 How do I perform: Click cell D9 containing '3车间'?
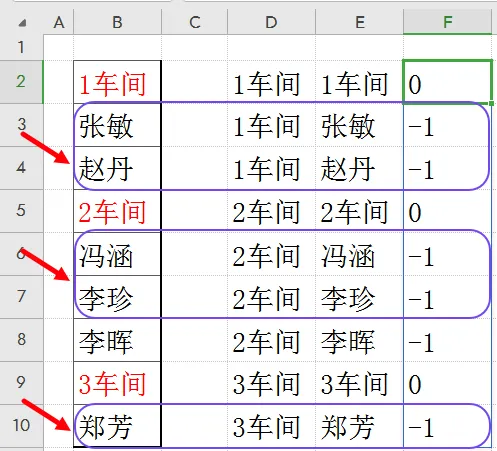click(271, 383)
